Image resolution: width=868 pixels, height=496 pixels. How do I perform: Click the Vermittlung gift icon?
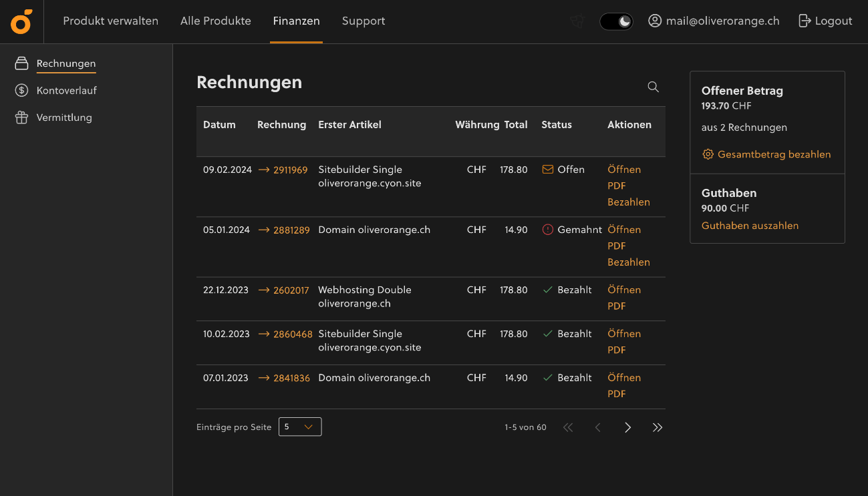coord(21,117)
